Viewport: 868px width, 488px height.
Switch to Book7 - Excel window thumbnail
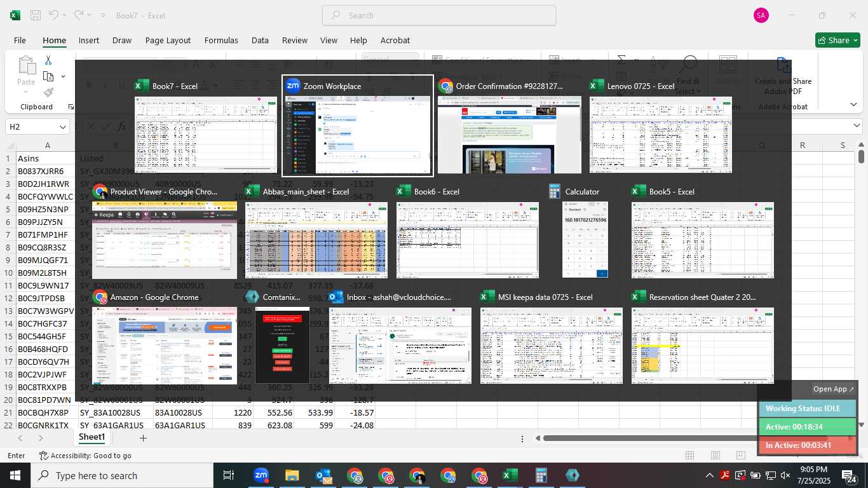click(x=206, y=134)
